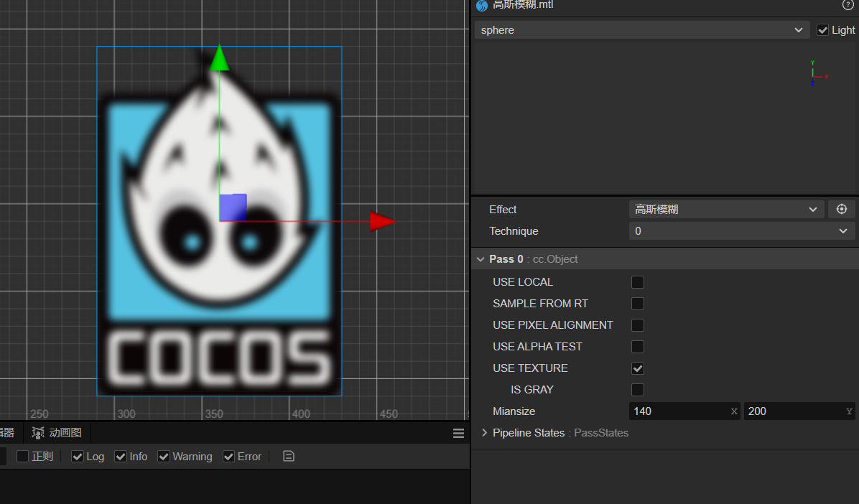Click the PassStates type text

601,433
